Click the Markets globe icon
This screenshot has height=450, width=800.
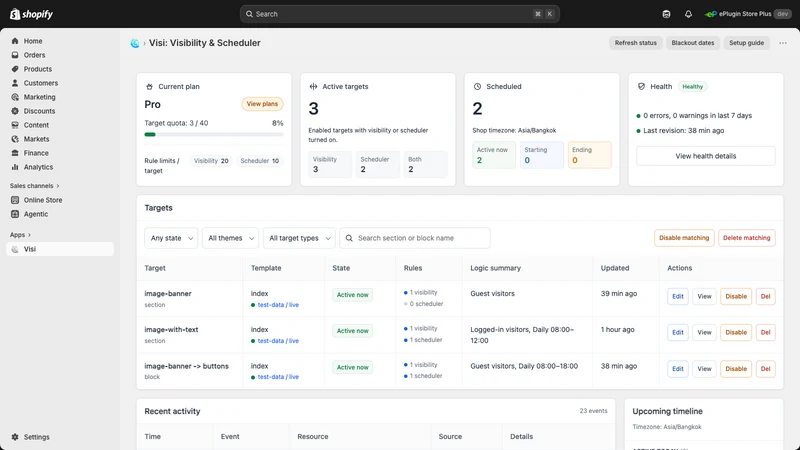point(15,139)
